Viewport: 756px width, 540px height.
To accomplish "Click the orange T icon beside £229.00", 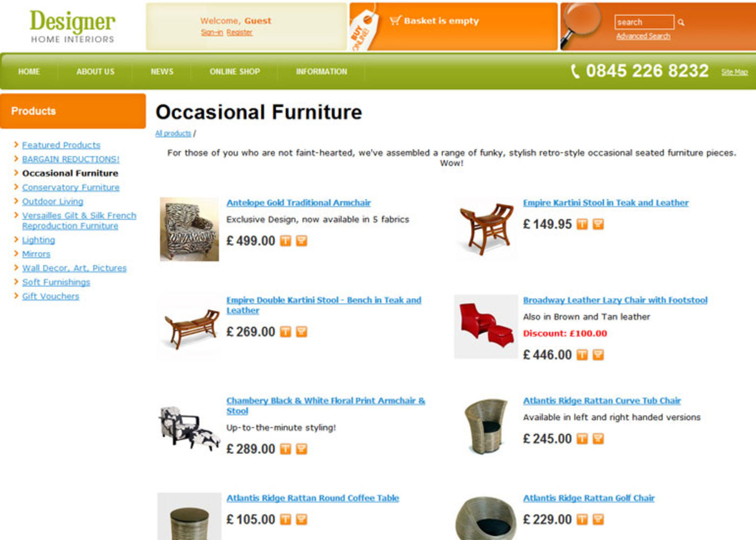I will coord(582,519).
